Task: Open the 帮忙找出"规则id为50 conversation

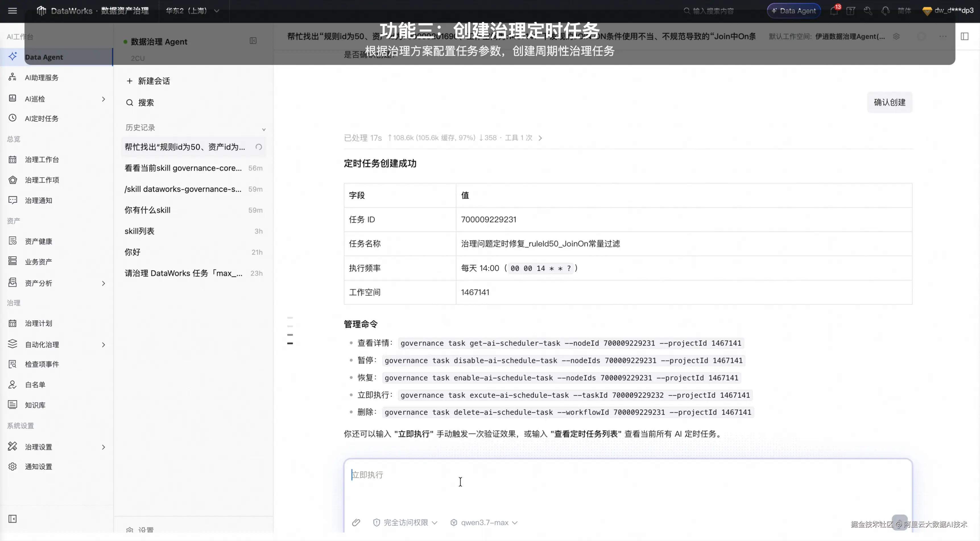Action: click(193, 147)
